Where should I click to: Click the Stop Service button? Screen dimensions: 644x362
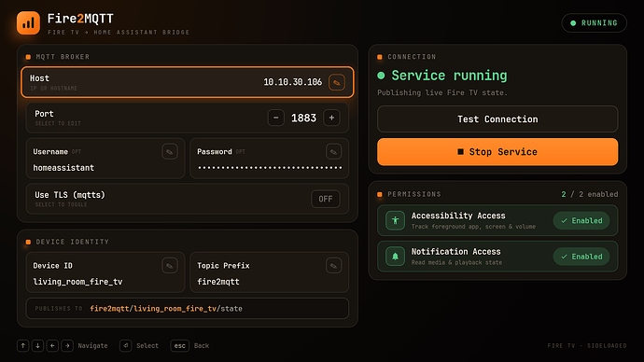click(497, 152)
